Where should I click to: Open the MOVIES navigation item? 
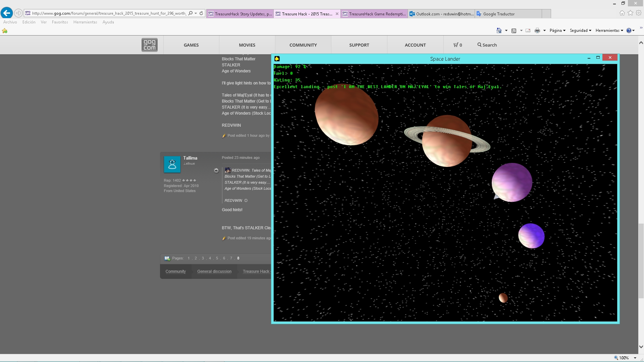click(247, 45)
